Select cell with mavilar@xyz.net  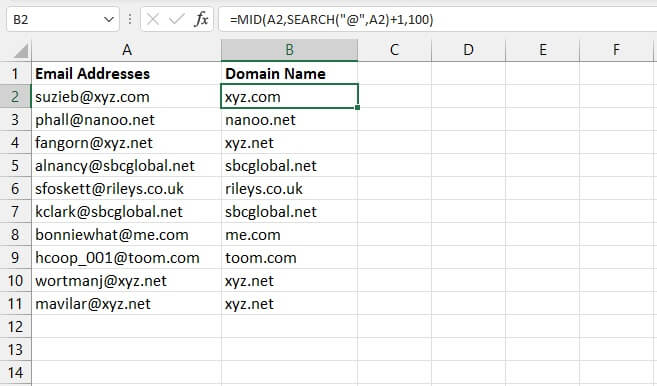127,304
